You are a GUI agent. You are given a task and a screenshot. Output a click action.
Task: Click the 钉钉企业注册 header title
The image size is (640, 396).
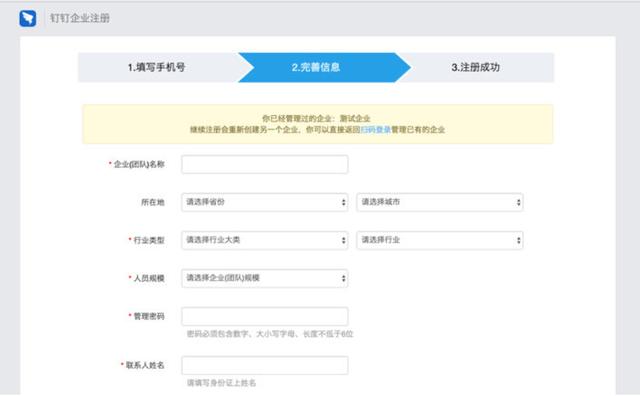(x=80, y=18)
